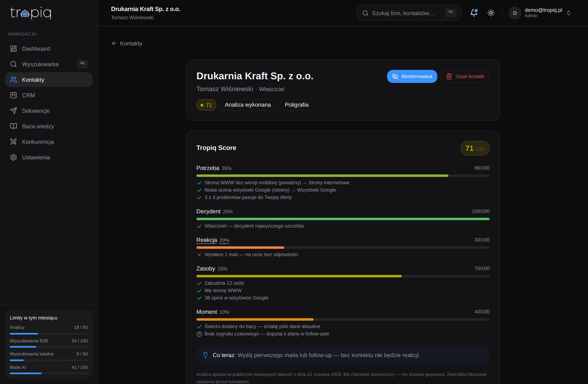Open Baza wiedzy
588x384 pixels.
click(49, 126)
